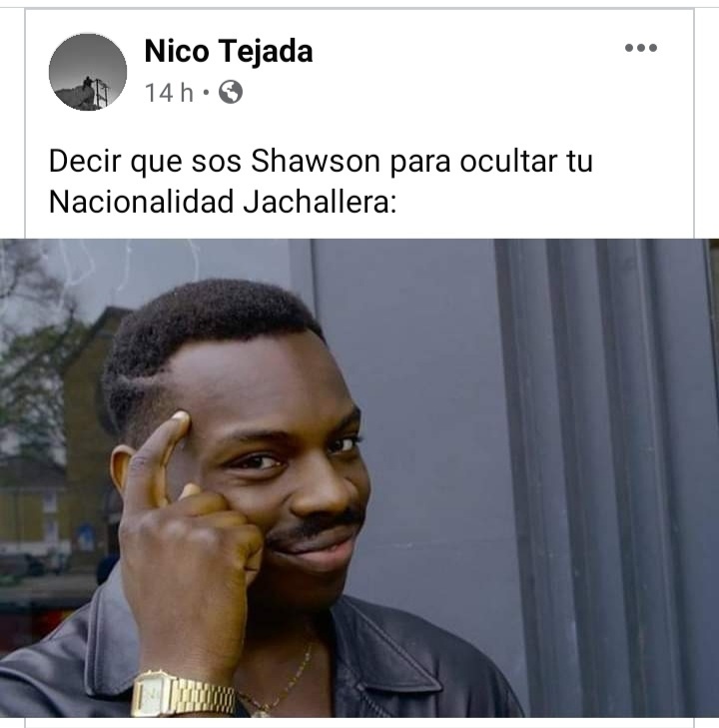Open the three-dot post options menu

point(640,48)
